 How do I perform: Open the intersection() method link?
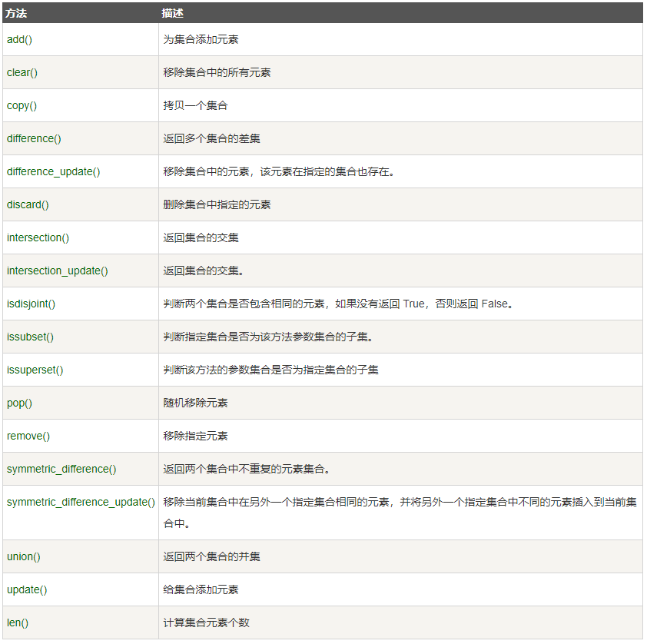[38, 237]
